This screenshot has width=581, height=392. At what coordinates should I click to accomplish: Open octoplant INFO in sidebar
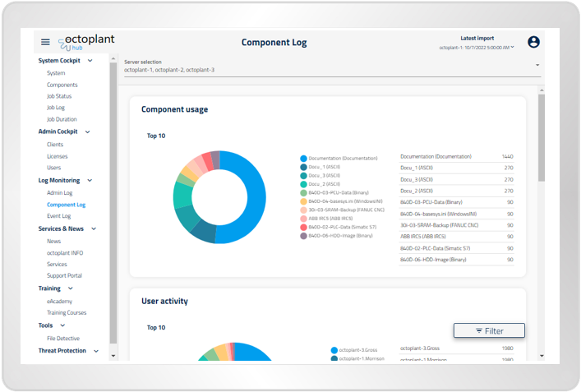coord(65,252)
